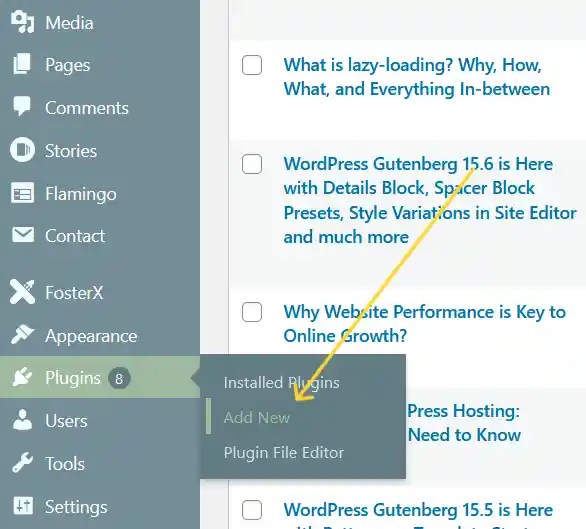The image size is (586, 529).
Task: Click the Flamingo icon
Action: click(x=22, y=193)
